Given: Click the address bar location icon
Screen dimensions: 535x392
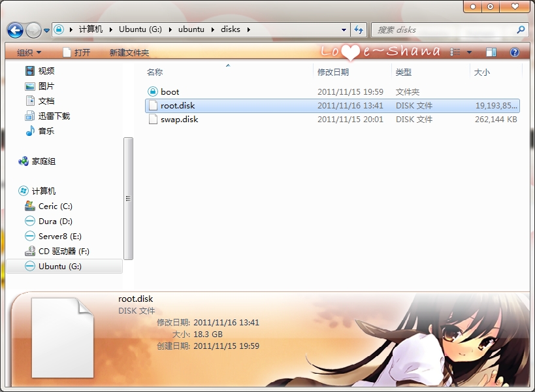Looking at the screenshot, I should (59, 29).
